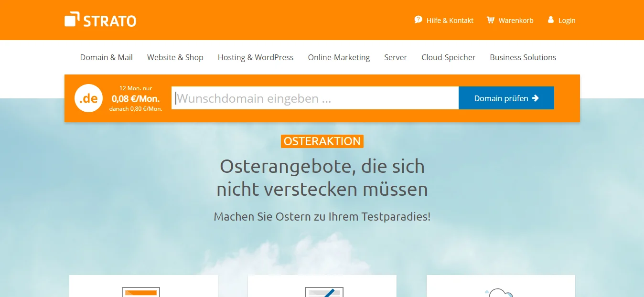Click the orange website icon in the first card
The image size is (644, 297).
(141, 292)
